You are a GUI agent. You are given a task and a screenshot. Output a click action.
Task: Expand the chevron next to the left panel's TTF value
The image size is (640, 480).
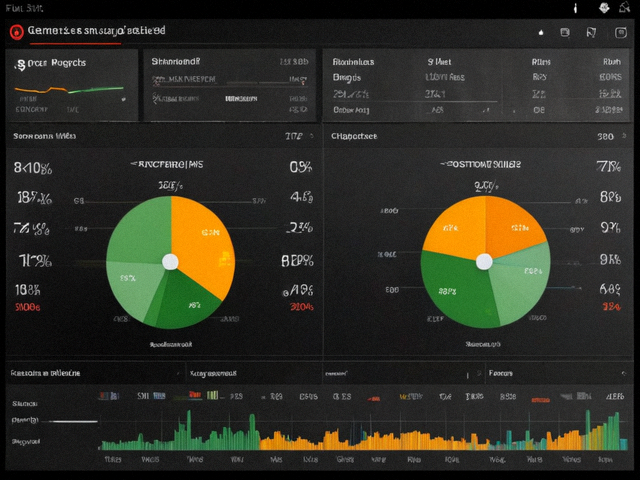(x=311, y=136)
